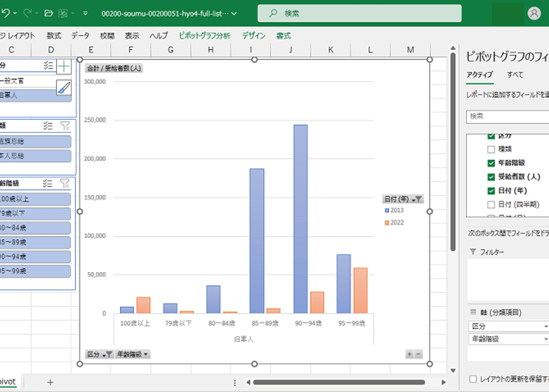Click the 合計 / 受給者数(人) chart field button
The image size is (549, 392).
coord(114,68)
